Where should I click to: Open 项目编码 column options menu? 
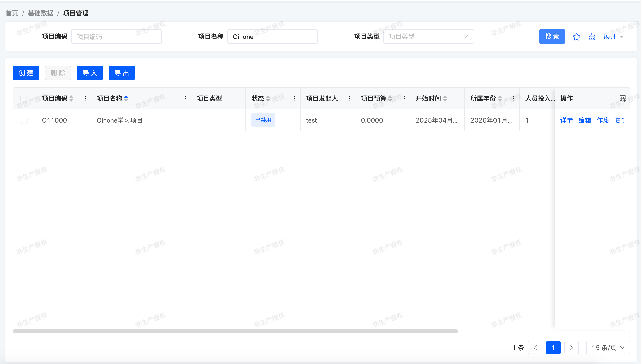(x=85, y=98)
